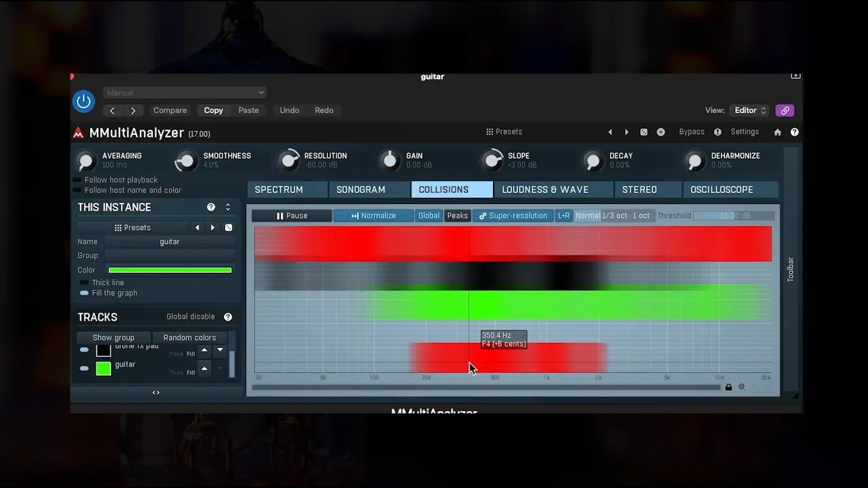Click the black drone fx pad color swatch

(x=103, y=350)
